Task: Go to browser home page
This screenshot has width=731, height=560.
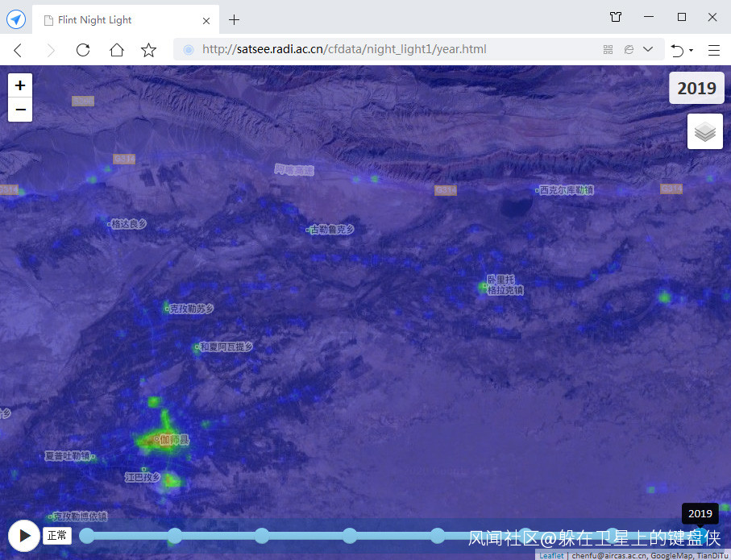Action: pyautogui.click(x=117, y=50)
